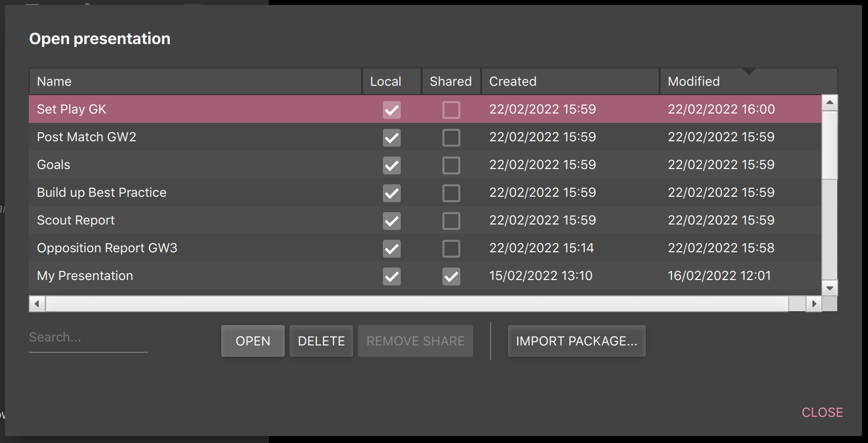Viewport: 868px width, 443px height.
Task: Enable Shared for Goals presentation
Action: pyautogui.click(x=451, y=165)
